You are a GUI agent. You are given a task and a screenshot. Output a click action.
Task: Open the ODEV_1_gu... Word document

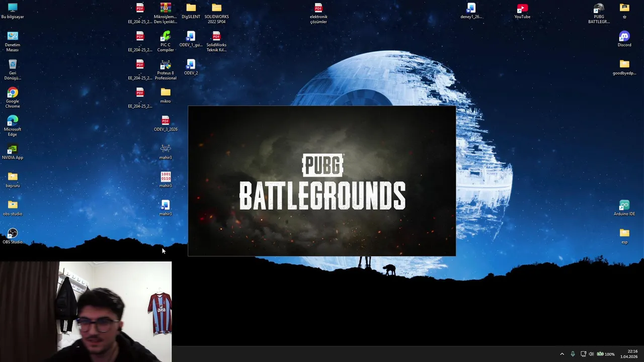click(191, 39)
